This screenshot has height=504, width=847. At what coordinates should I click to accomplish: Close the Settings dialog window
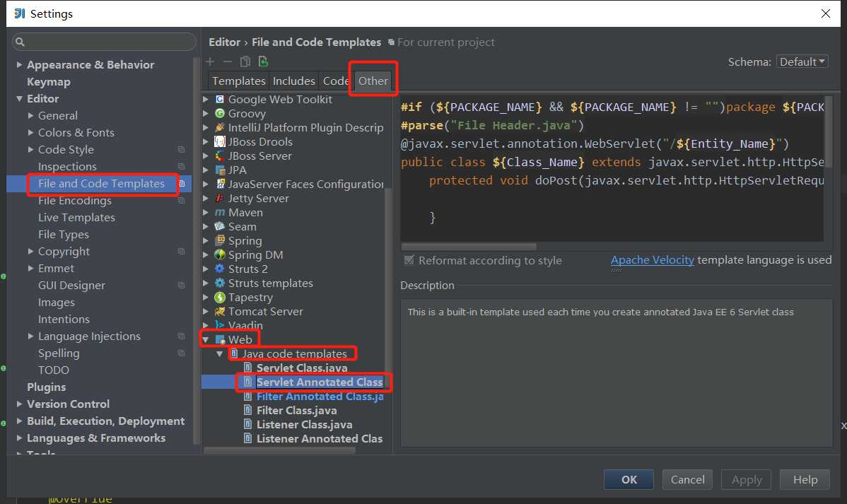point(825,13)
